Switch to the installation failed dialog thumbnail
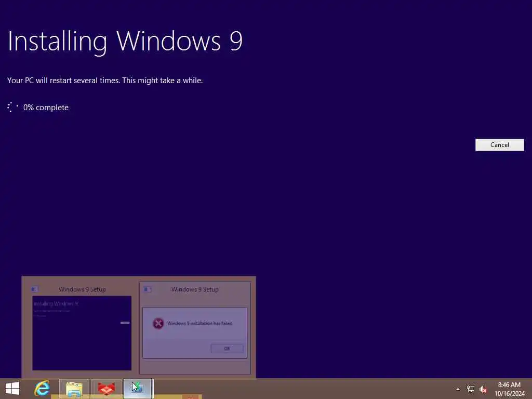 tap(195, 332)
